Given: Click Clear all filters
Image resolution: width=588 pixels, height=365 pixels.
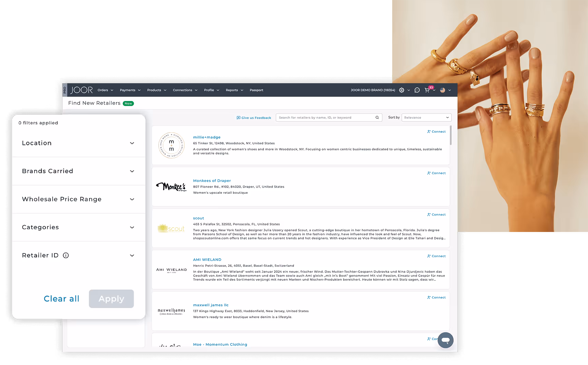Looking at the screenshot, I should point(61,299).
